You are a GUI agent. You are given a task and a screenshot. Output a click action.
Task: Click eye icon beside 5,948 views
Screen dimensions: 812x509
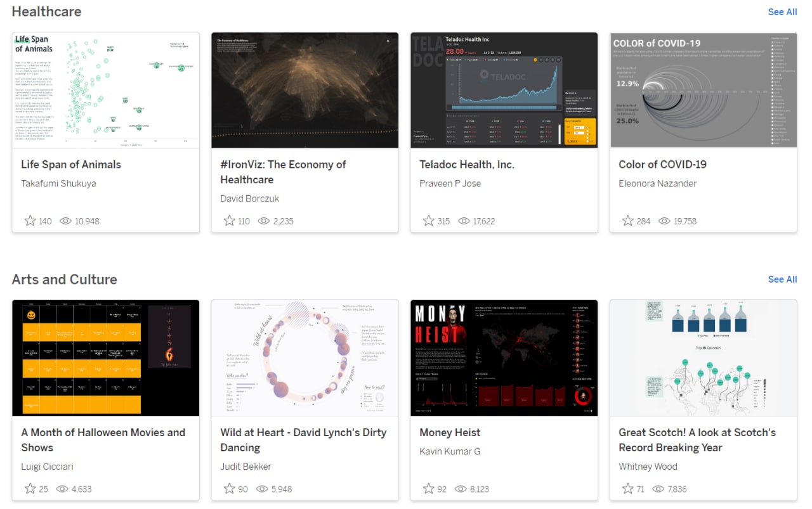tap(261, 489)
